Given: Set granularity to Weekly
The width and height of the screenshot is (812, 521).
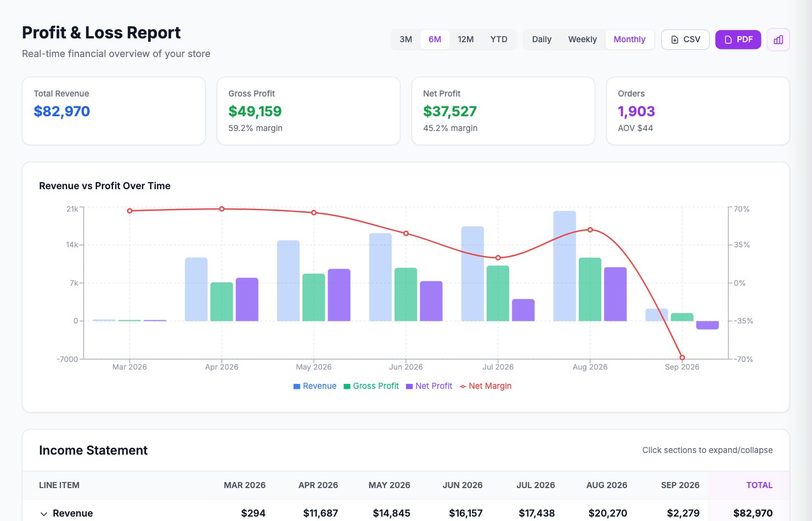Looking at the screenshot, I should [x=582, y=39].
